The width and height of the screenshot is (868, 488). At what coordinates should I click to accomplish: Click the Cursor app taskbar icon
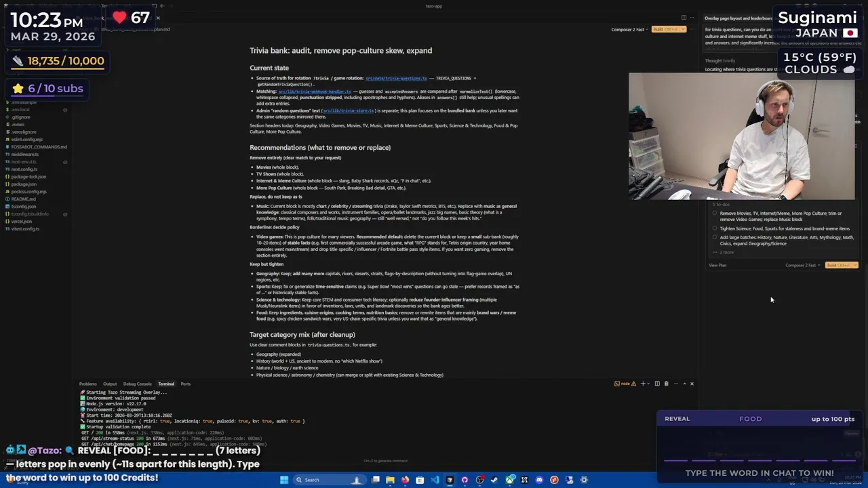point(450,480)
